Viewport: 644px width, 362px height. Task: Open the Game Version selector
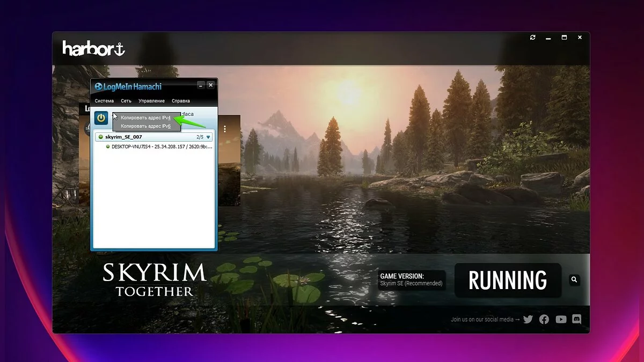click(x=412, y=280)
